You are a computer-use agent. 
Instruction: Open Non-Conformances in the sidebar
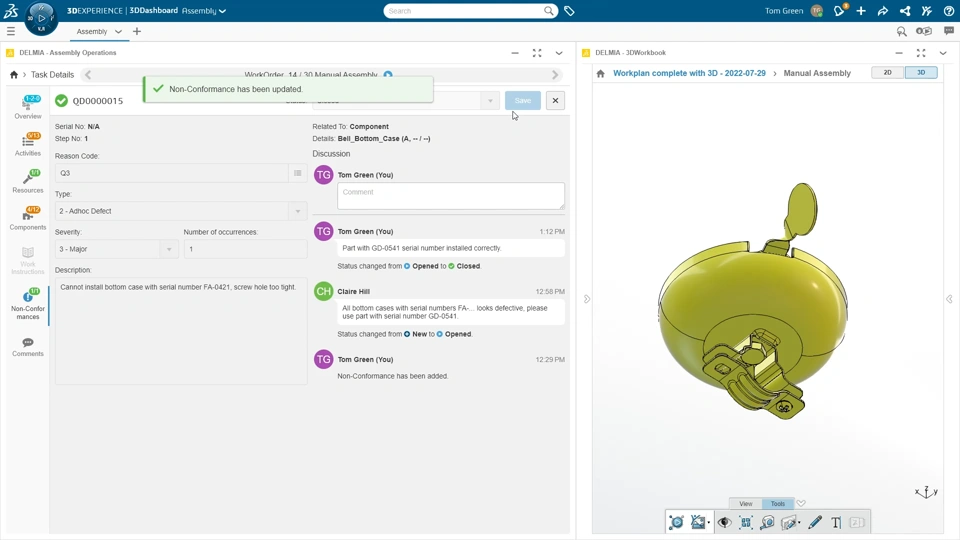tap(28, 304)
